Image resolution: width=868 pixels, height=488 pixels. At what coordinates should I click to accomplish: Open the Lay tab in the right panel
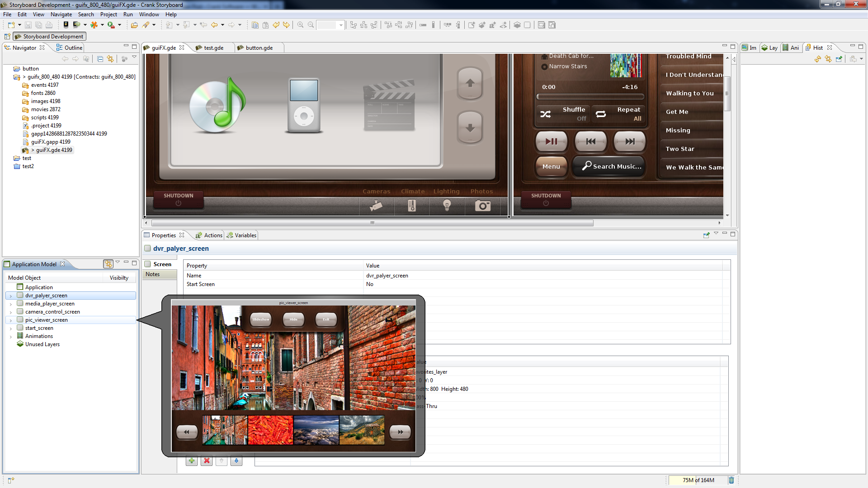click(x=769, y=47)
